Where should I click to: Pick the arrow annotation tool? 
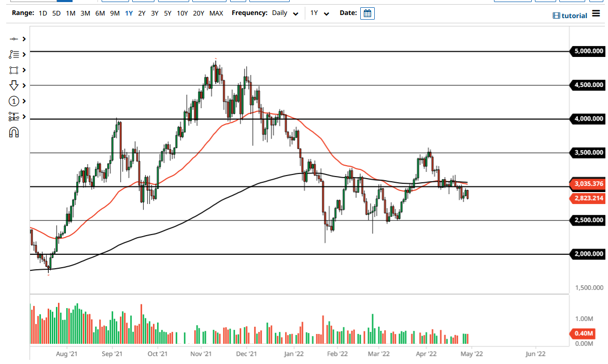(14, 85)
